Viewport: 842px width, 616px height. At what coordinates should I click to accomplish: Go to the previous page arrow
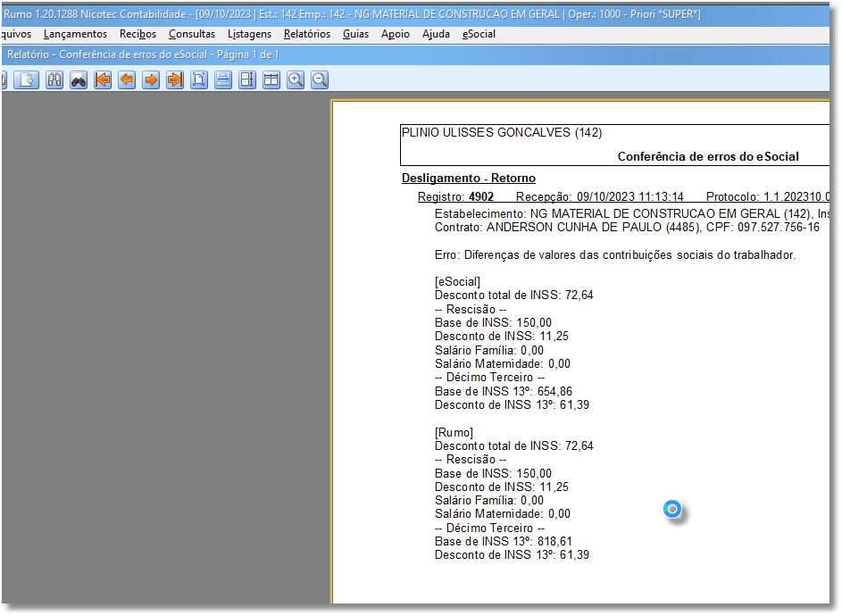coord(127,80)
